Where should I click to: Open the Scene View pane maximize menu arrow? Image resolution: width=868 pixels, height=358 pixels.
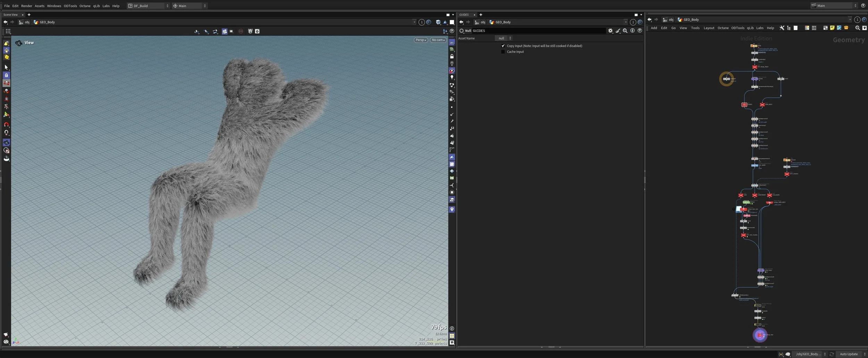[x=453, y=15]
